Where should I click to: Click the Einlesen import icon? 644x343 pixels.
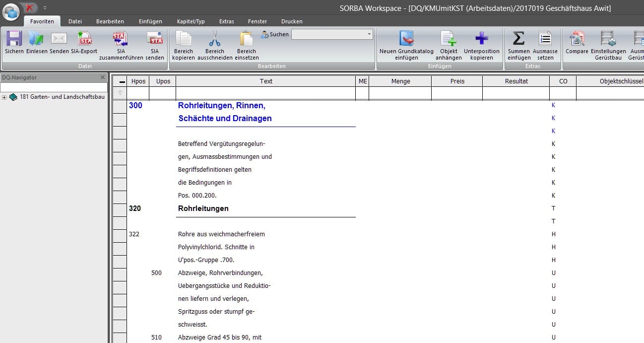point(36,39)
